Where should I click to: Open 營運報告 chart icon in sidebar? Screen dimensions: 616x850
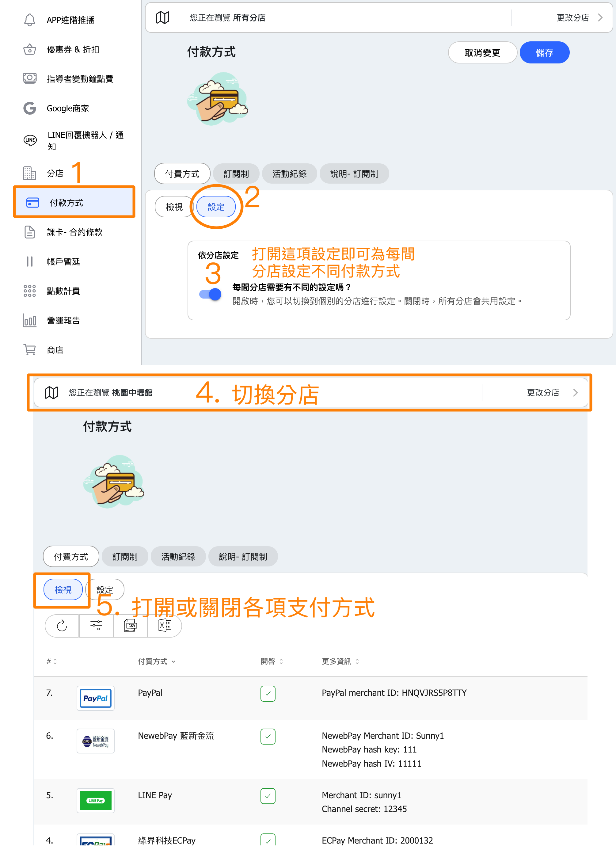pyautogui.click(x=30, y=320)
